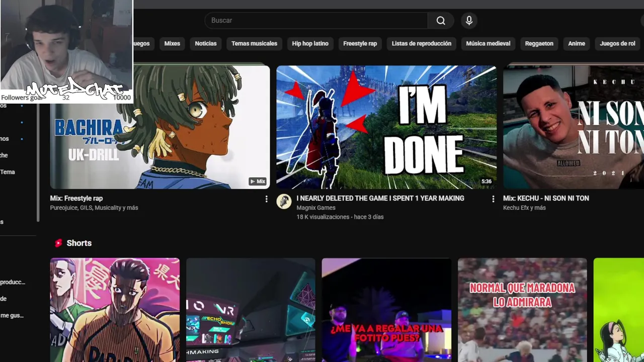Select the Música medieval chip
This screenshot has height=362, width=644.
(x=488, y=44)
